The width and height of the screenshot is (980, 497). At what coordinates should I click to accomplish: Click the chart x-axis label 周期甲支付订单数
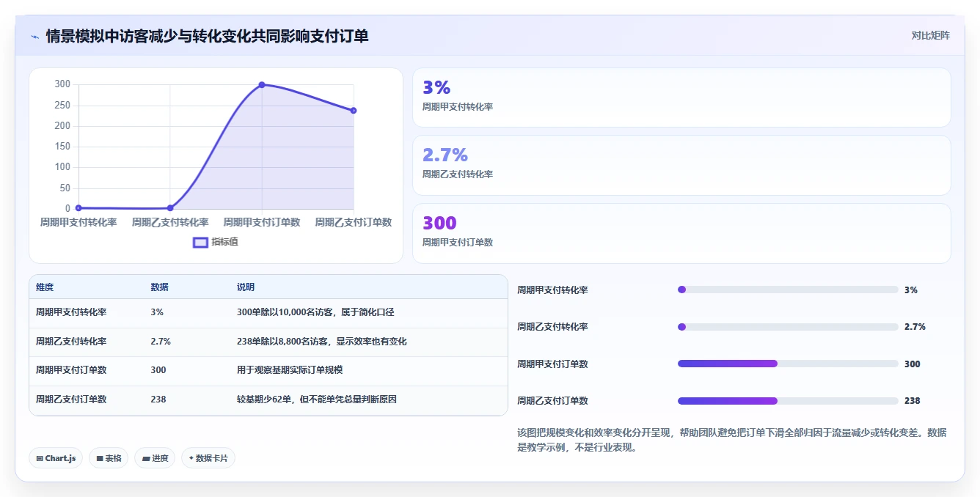coord(262,222)
